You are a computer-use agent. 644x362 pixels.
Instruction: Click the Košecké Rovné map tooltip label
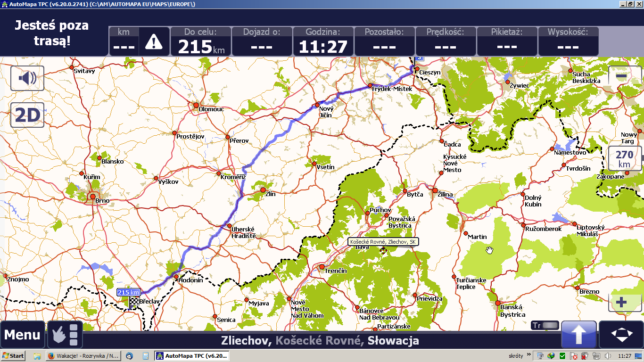(383, 242)
